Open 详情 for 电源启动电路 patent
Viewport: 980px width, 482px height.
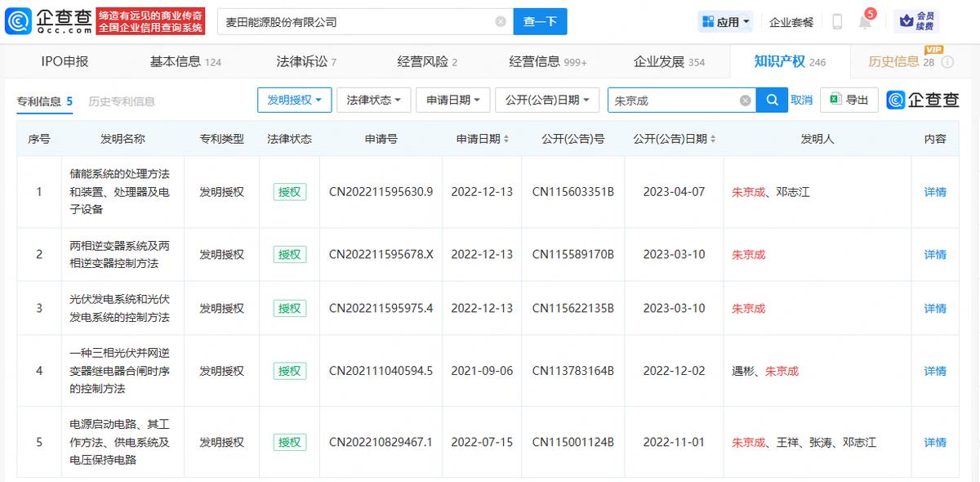(x=935, y=442)
